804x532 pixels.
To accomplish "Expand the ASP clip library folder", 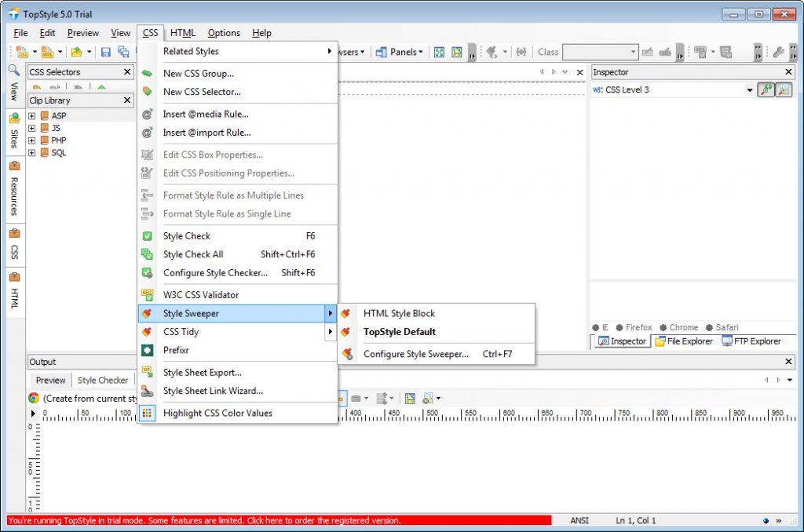I will 31,116.
